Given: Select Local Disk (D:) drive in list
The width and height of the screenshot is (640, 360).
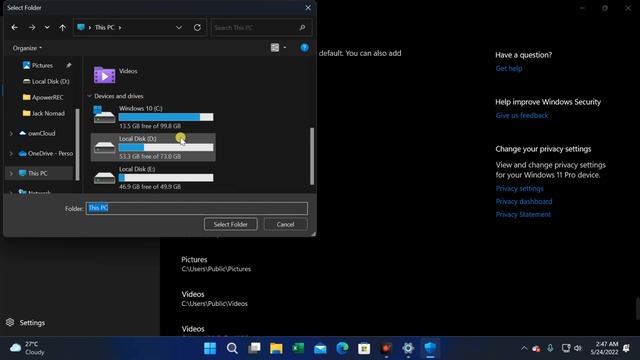Looking at the screenshot, I should coord(153,147).
